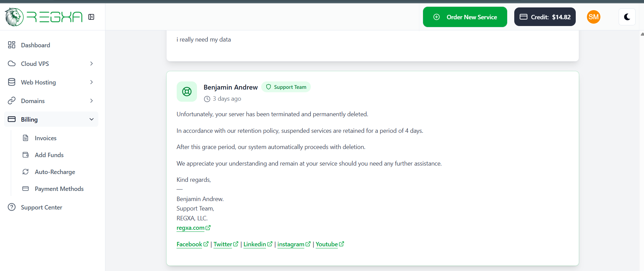Click the text 'i really need my data'
Viewport: 644px width, 271px height.
click(204, 40)
